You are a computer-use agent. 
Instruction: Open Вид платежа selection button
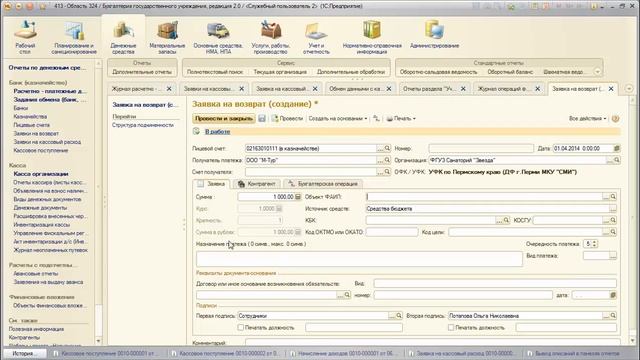click(x=613, y=256)
